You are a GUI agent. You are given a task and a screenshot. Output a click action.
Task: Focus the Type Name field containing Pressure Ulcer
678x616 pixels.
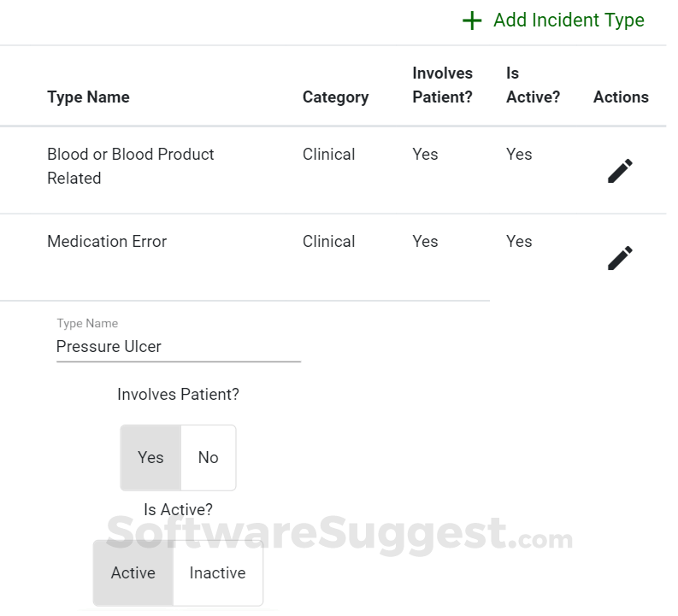pyautogui.click(x=179, y=346)
